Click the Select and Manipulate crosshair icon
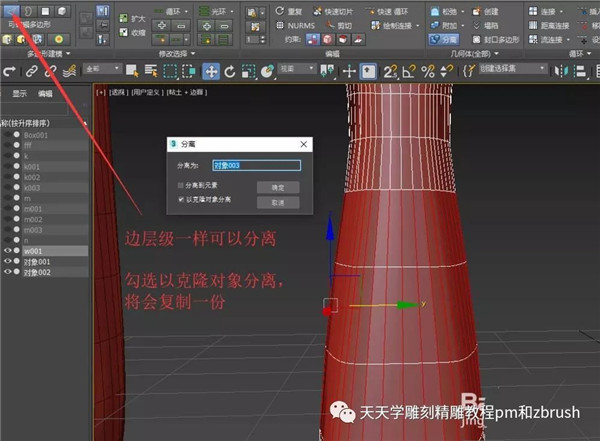Screen dimensions: 600x441 pos(349,71)
